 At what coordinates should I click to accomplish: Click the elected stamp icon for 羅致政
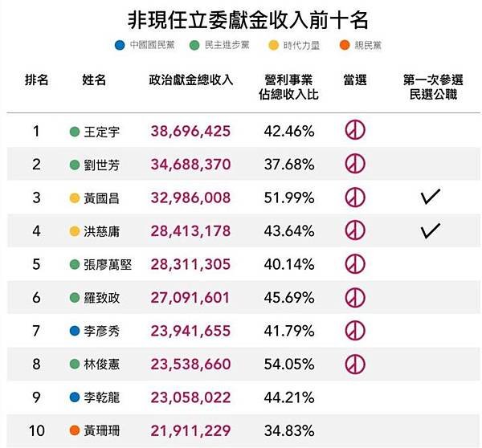[x=355, y=297]
